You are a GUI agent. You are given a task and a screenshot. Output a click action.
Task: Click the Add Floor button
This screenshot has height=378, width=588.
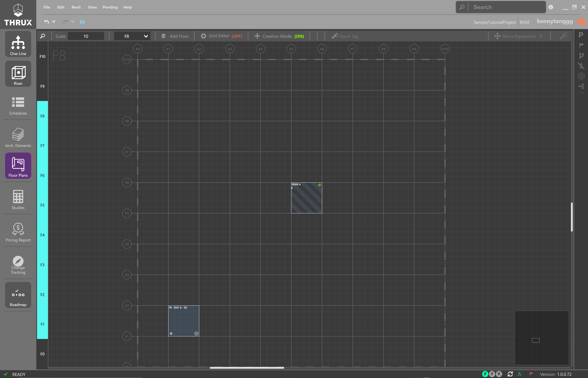click(175, 36)
